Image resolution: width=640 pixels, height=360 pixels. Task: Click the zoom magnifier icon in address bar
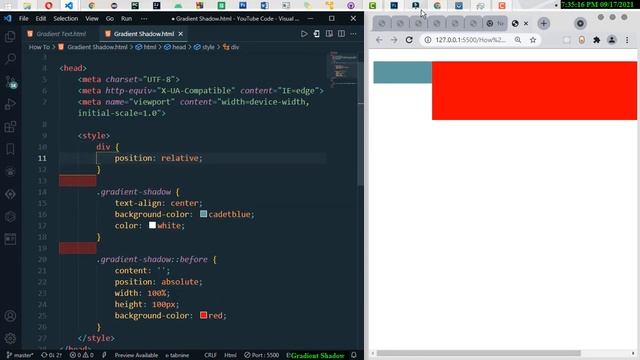pyautogui.click(x=518, y=40)
